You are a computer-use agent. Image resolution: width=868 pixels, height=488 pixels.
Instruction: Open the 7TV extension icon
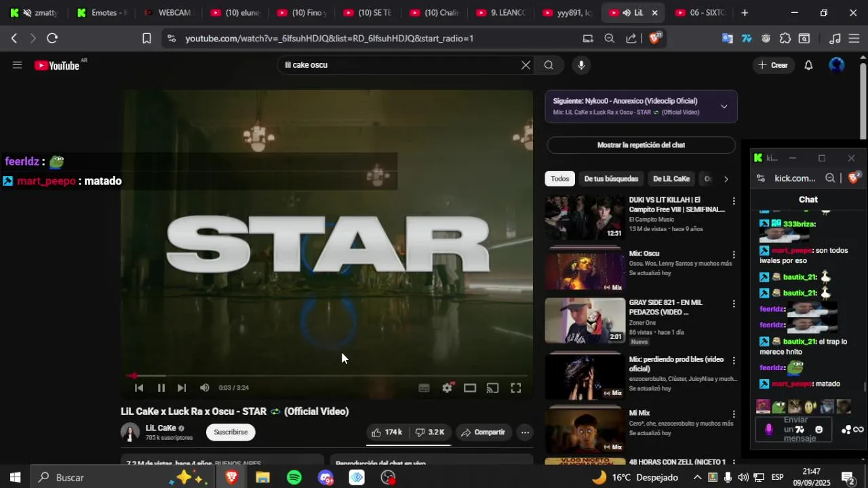[x=747, y=39]
